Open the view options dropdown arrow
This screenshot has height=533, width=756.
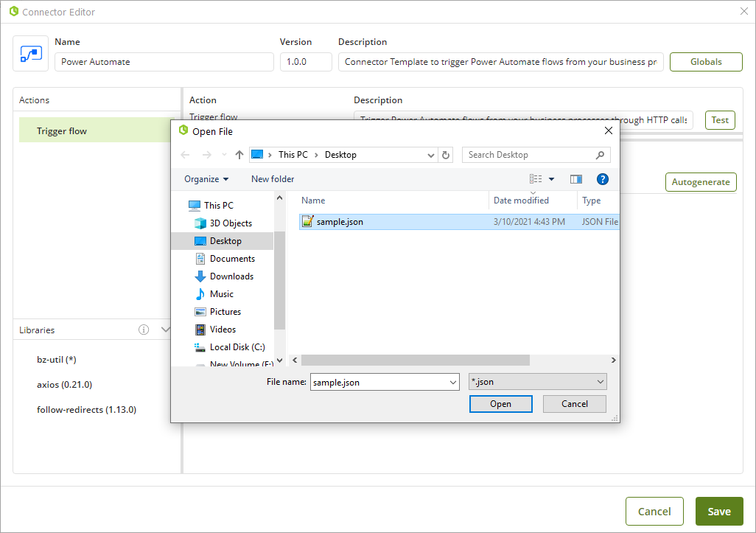click(552, 179)
